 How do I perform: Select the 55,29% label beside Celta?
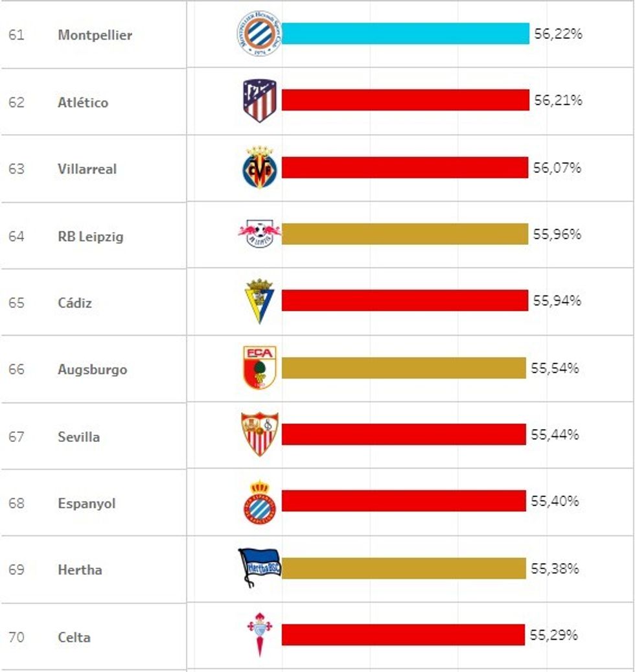click(x=554, y=635)
